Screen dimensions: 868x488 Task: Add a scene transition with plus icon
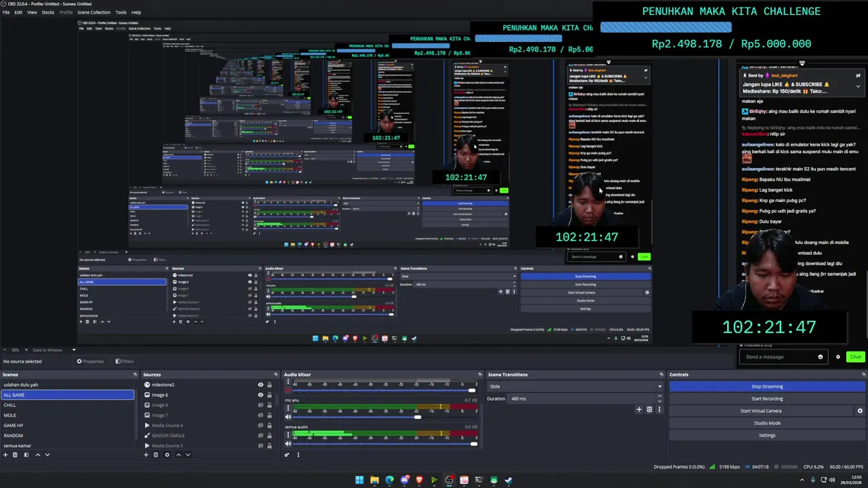coord(639,409)
